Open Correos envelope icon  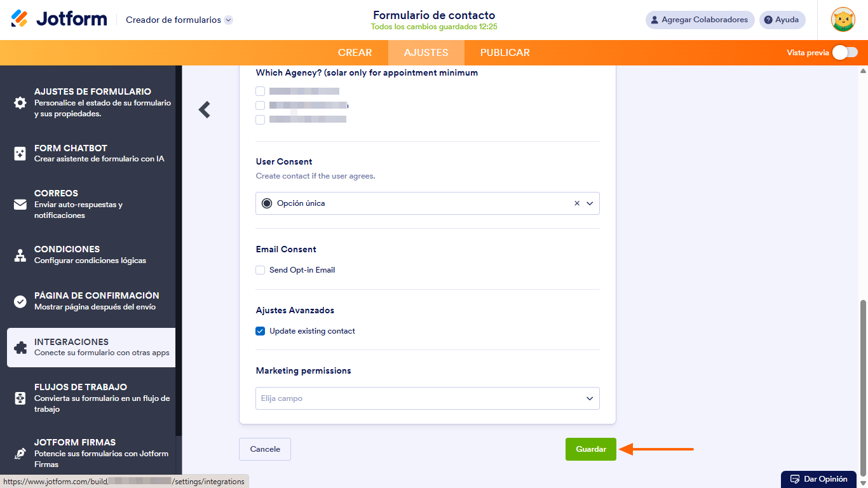20,205
